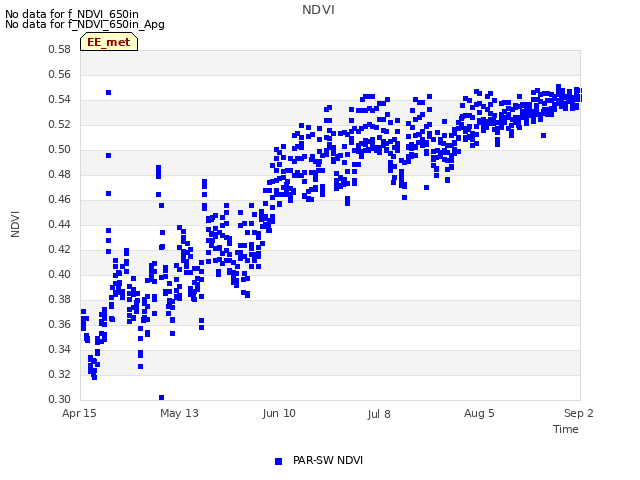Image resolution: width=640 pixels, height=480 pixels.
Task: Click the EE_met annotation label
Action: [109, 42]
